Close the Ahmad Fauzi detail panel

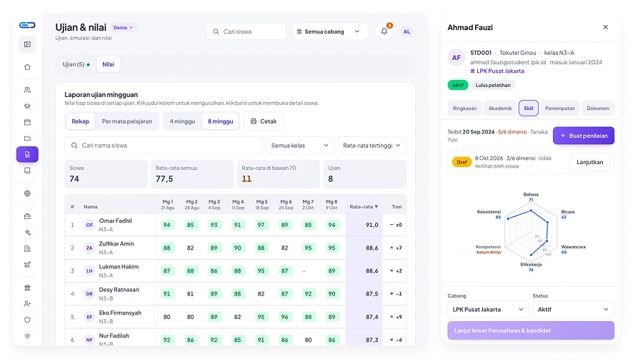[x=606, y=27]
